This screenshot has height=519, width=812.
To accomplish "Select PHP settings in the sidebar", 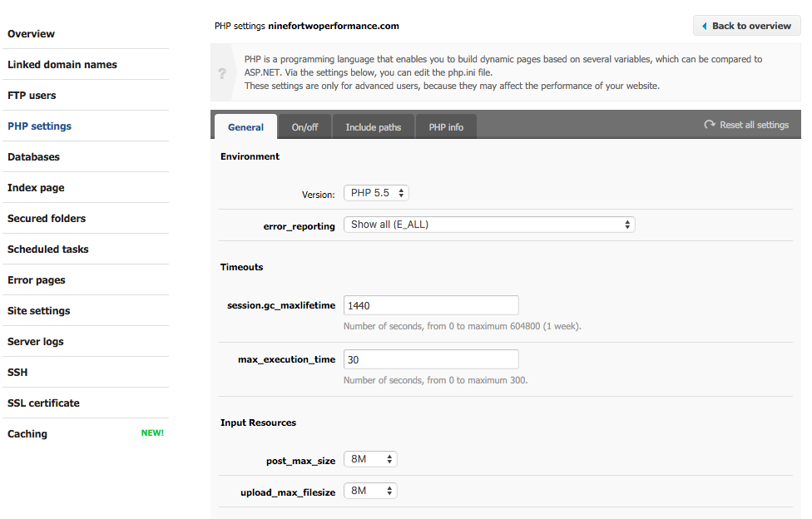I will 39,126.
